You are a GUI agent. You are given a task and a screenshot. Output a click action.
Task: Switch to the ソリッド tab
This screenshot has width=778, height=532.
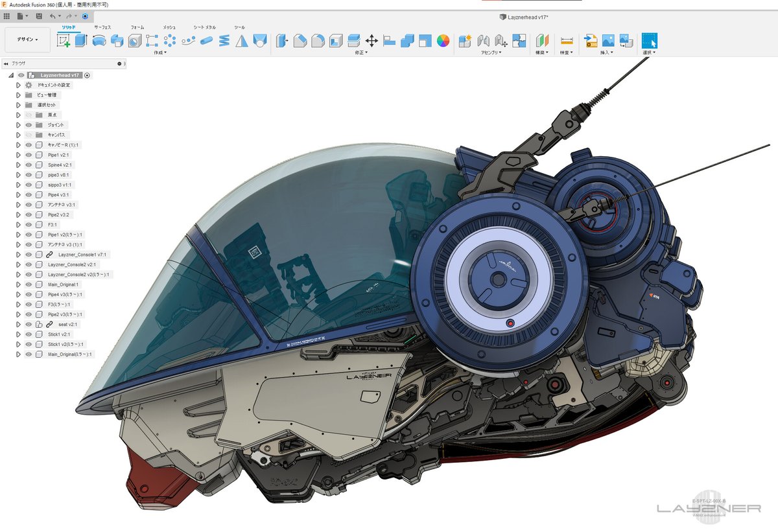68,27
